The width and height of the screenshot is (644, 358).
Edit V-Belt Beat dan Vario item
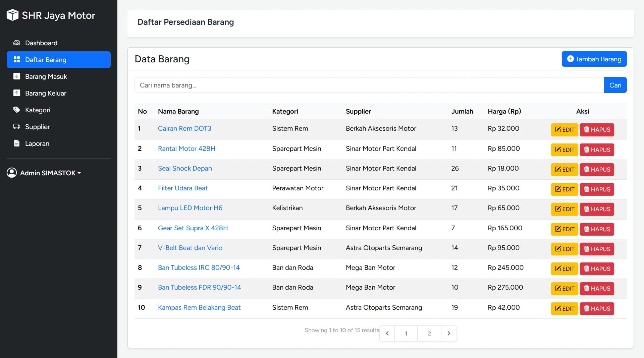(x=565, y=249)
